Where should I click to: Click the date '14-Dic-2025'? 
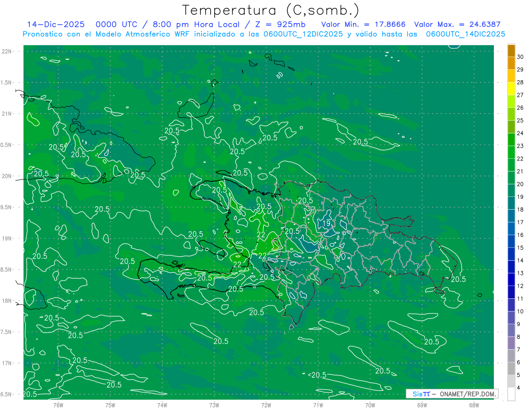tap(55, 24)
